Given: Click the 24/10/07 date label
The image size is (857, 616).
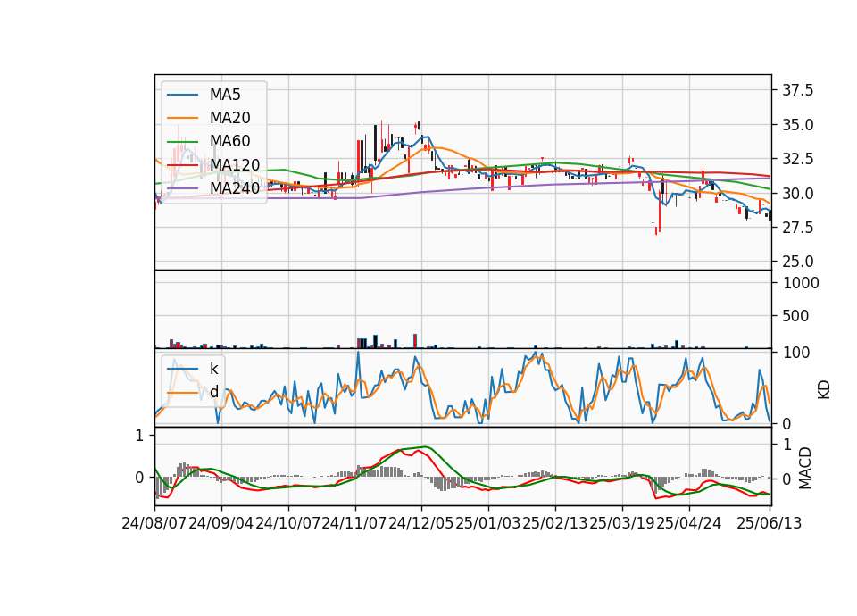Looking at the screenshot, I should pyautogui.click(x=288, y=523).
